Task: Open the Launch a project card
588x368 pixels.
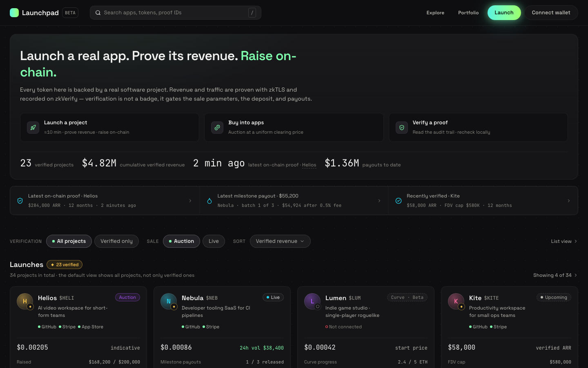Action: (109, 128)
